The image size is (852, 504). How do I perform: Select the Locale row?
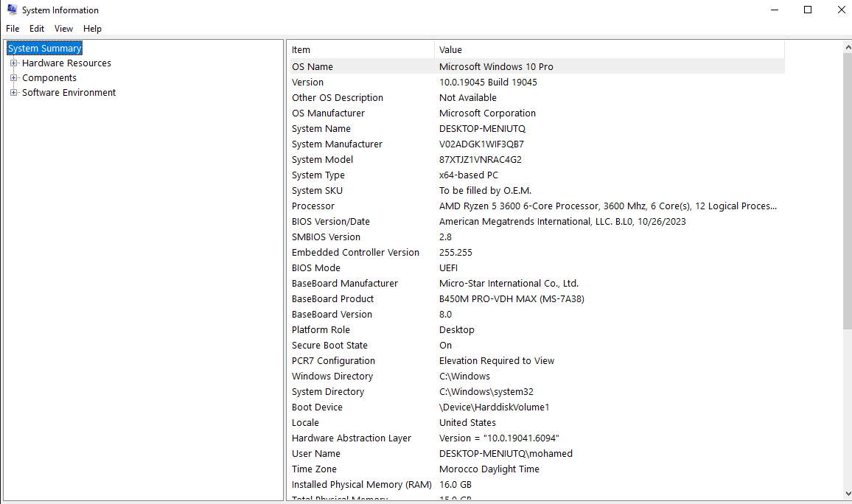point(537,422)
